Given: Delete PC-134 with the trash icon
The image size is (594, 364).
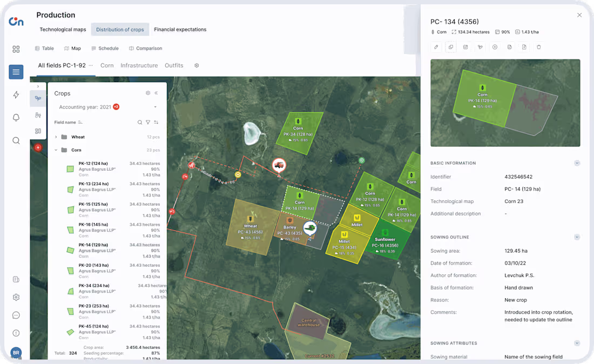Looking at the screenshot, I should coord(539,47).
